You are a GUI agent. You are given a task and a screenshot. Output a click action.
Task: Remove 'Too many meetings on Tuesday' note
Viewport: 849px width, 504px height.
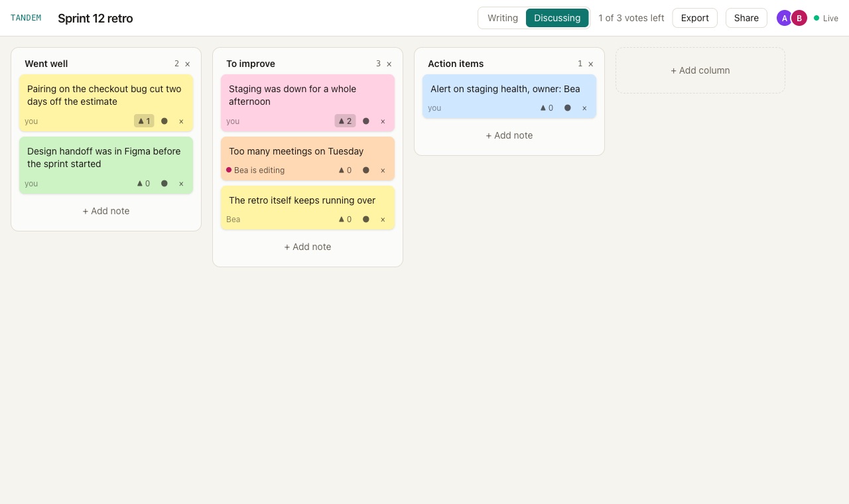point(383,170)
